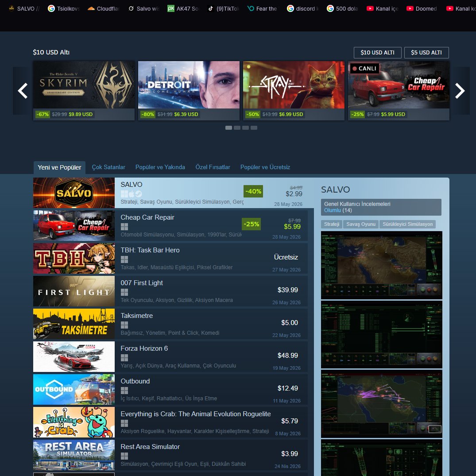Click Cheap Car Repair Windows icon

click(x=124, y=226)
